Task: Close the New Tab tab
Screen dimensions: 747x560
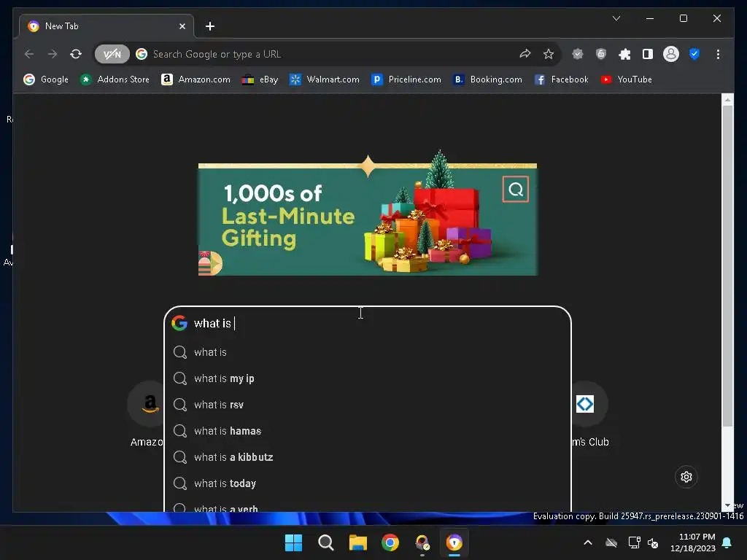Action: coord(182,27)
